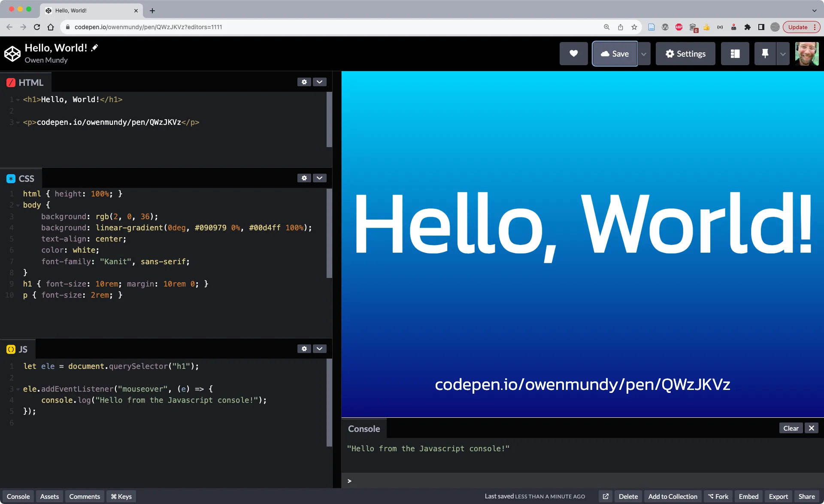Image resolution: width=824 pixels, height=504 pixels.
Task: Pin this pen
Action: click(x=764, y=54)
